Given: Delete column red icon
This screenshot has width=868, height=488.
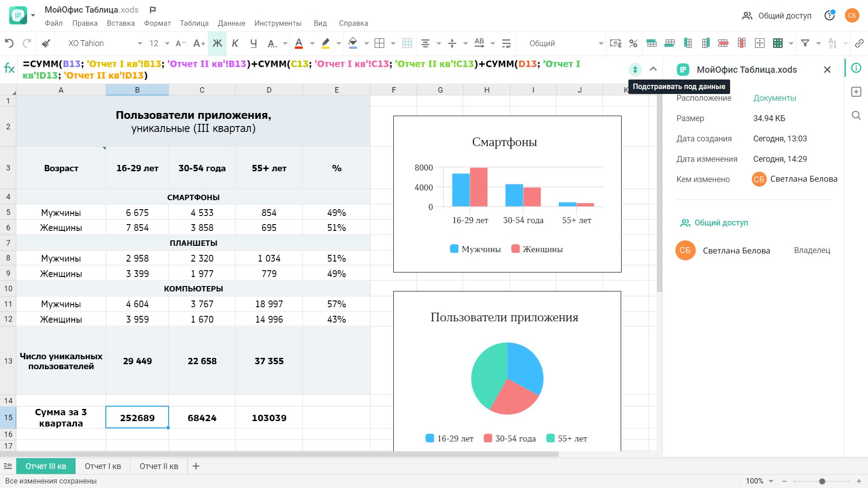Looking at the screenshot, I should 742,43.
